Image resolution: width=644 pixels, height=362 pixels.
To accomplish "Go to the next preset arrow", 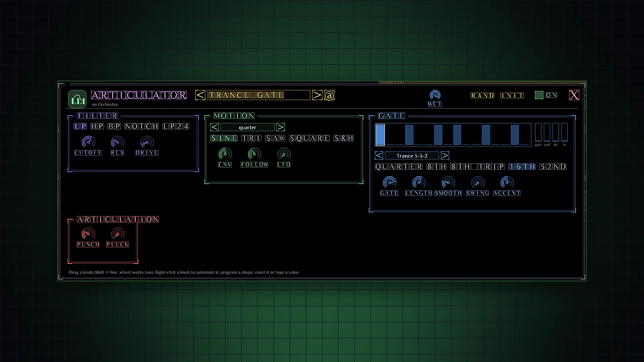I will point(318,95).
